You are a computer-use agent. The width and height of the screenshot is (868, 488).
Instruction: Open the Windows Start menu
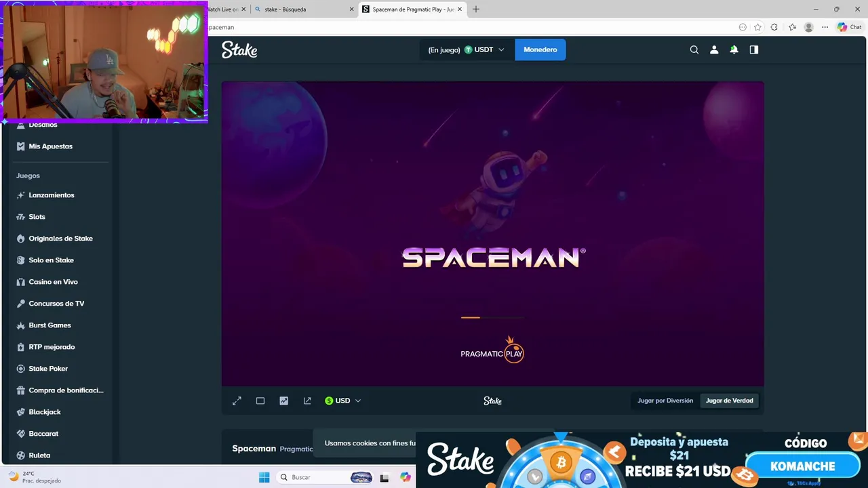pyautogui.click(x=264, y=477)
